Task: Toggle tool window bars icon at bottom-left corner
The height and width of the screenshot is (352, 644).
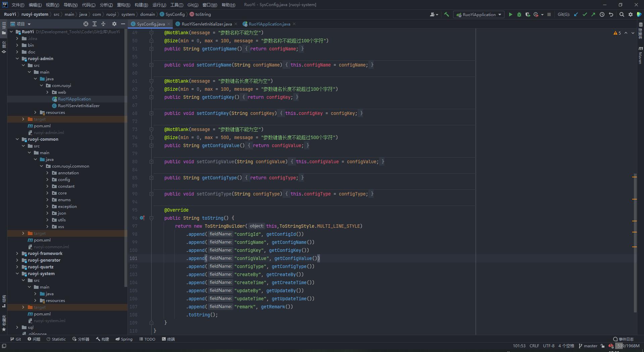Action: 4,346
